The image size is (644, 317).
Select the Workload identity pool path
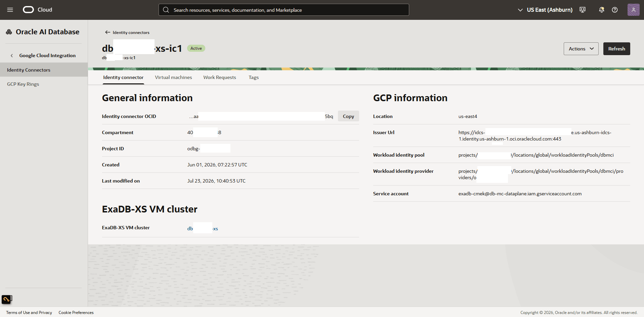click(x=536, y=155)
